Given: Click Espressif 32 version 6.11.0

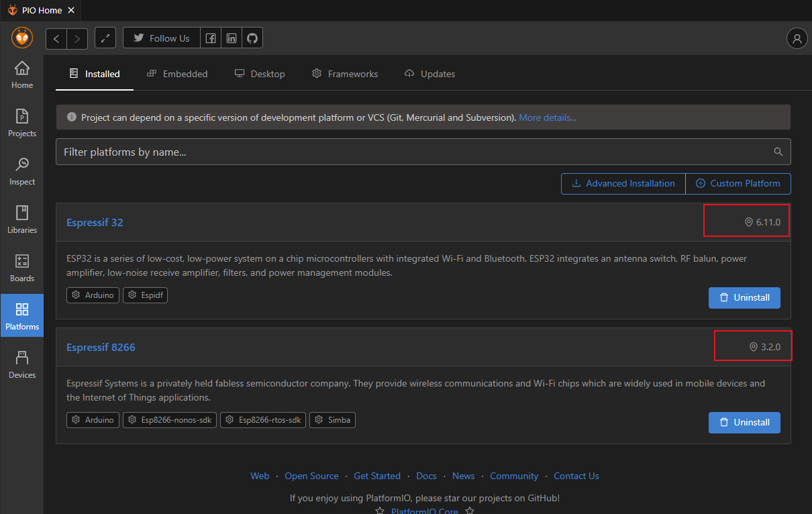Looking at the screenshot, I should click(762, 222).
